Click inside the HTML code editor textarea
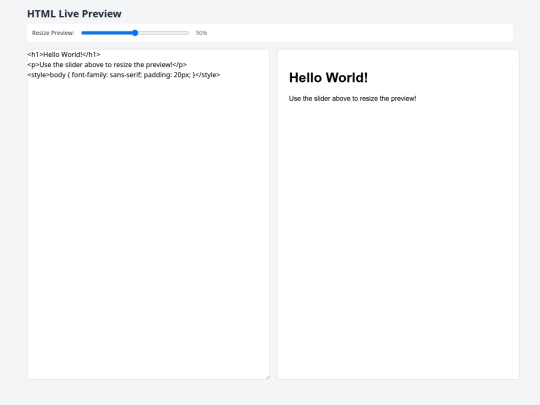This screenshot has height=405, width=540. 148,215
